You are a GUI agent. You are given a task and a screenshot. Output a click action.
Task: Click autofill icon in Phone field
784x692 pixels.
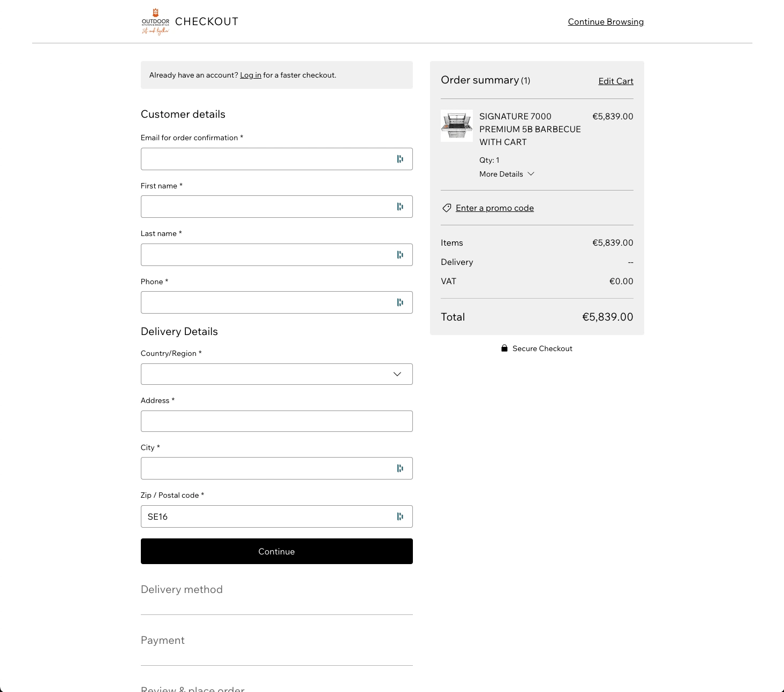coord(400,302)
